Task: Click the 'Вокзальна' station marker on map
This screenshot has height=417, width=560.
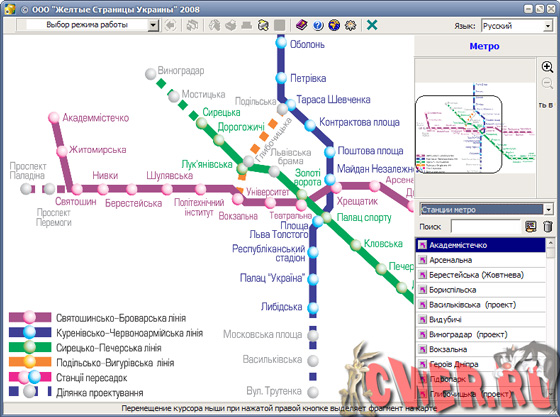Action: point(238,199)
